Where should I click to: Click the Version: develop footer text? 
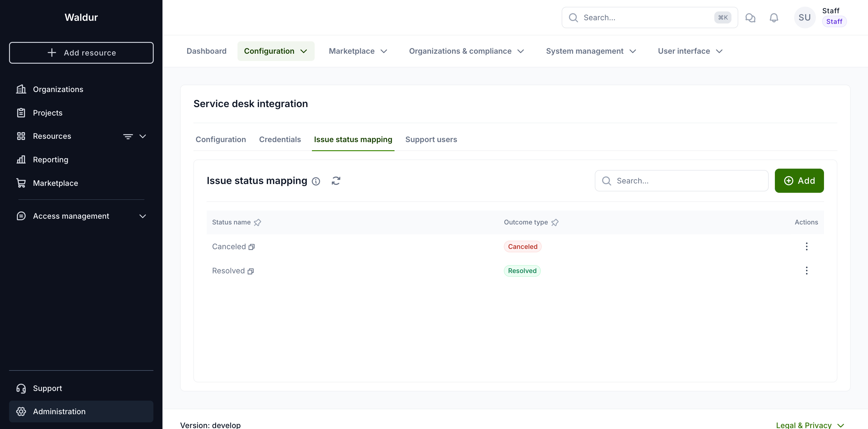pyautogui.click(x=210, y=425)
